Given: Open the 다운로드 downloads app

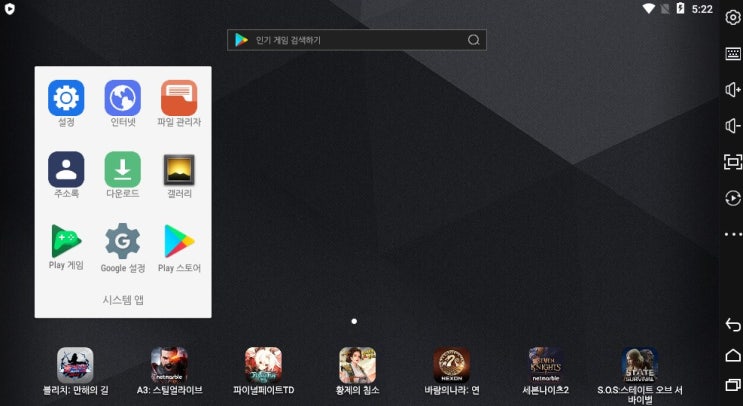Looking at the screenshot, I should click(x=123, y=170).
